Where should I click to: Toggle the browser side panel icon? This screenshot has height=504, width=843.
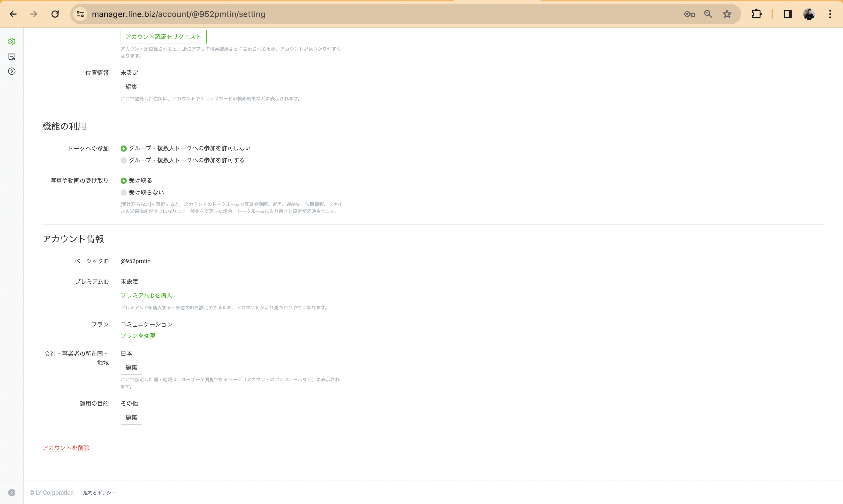788,14
